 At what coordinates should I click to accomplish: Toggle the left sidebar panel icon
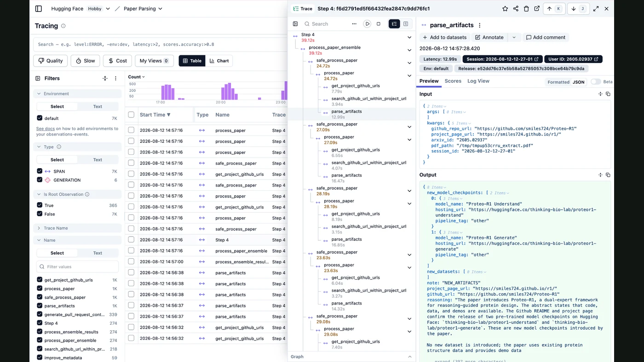tap(39, 9)
